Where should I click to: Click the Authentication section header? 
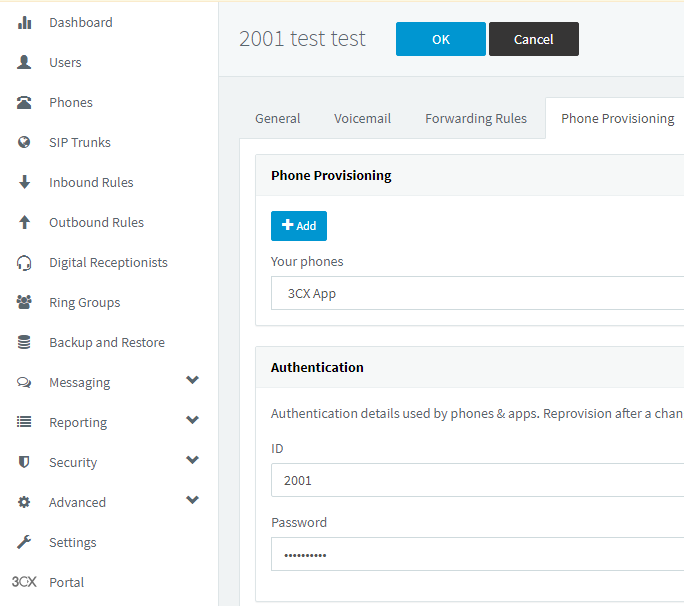tap(317, 367)
